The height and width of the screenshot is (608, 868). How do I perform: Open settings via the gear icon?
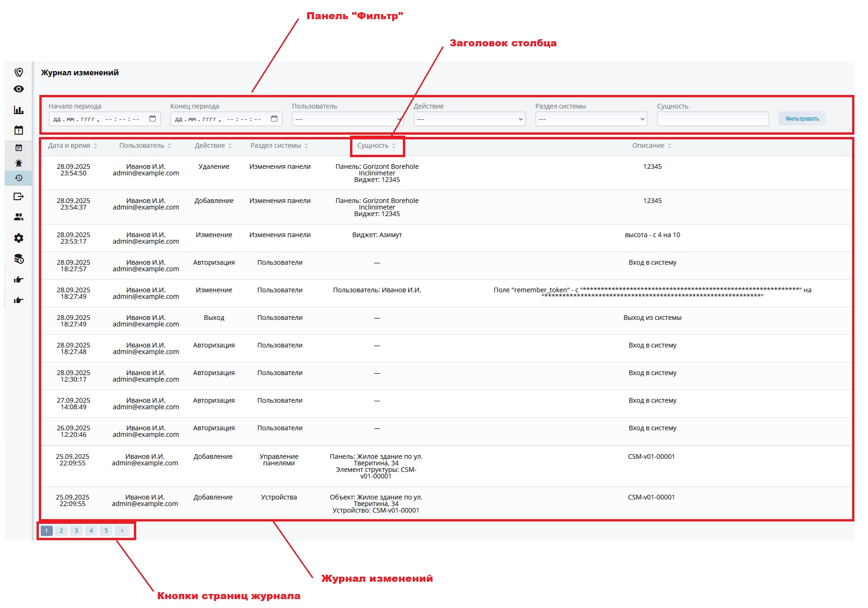(19, 238)
